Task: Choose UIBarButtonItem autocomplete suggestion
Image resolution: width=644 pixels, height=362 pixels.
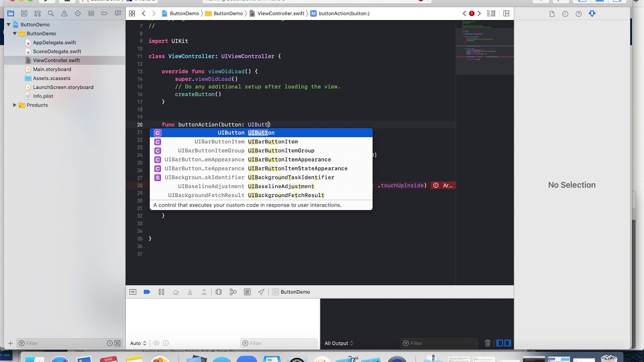Action: click(261, 142)
